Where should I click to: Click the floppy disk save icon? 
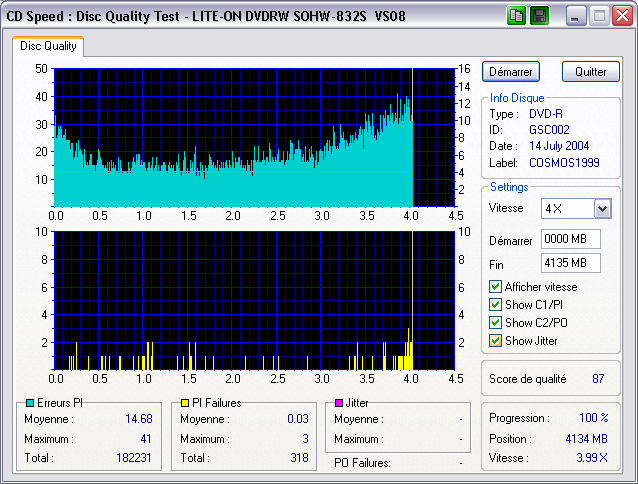tap(539, 15)
